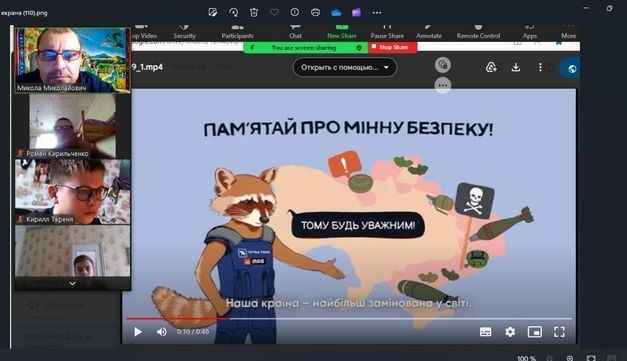Click Pause Share in Zoom
Viewport: 627px width, 361px height.
387,32
